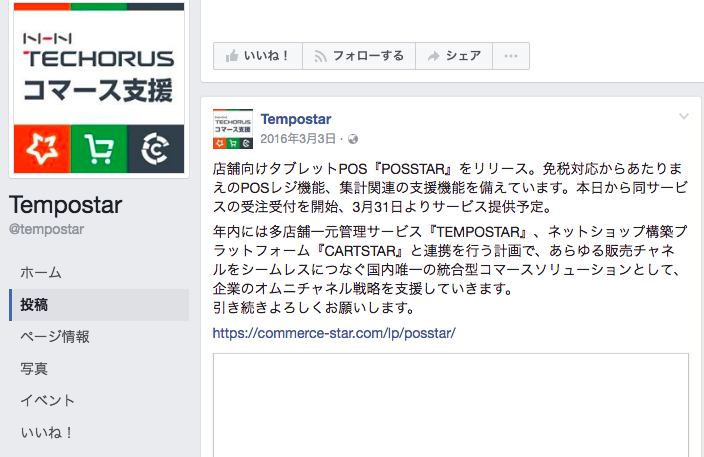Click the RSS feed icon on フォローする
The width and height of the screenshot is (704, 457).
click(321, 56)
